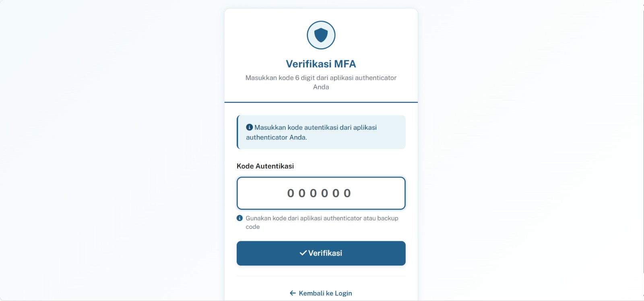This screenshot has height=301, width=644.
Task: Click the Verifikasi MFA heading
Action: [321, 64]
